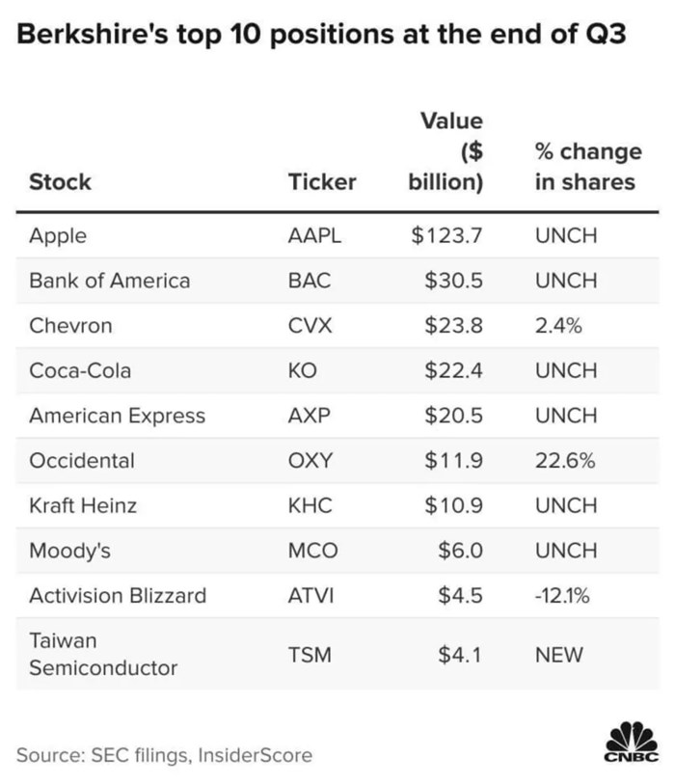
Task: Click the OXY ticker symbol
Action: pyautogui.click(x=310, y=461)
